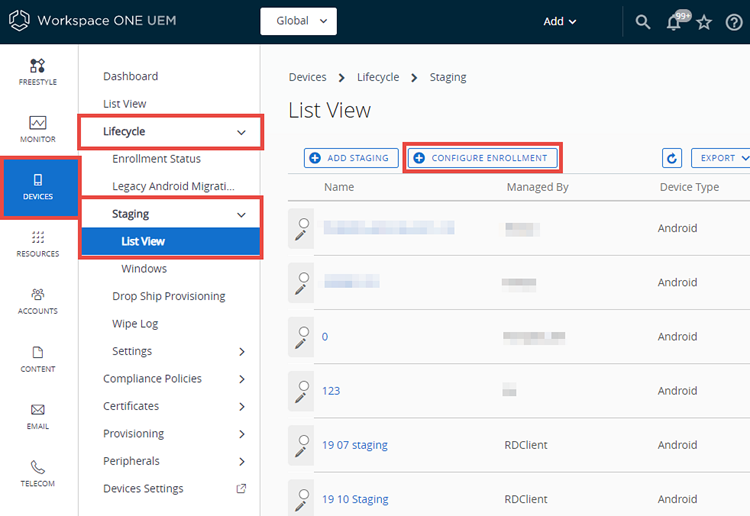Edit the '123' staging entry pencil icon
750x516 pixels.
click(x=300, y=398)
